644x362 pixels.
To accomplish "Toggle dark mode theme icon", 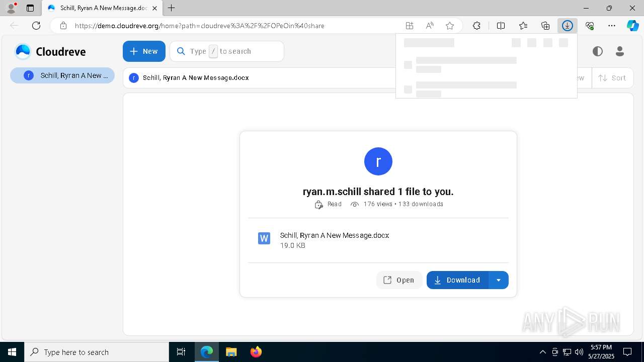I will pos(597,51).
